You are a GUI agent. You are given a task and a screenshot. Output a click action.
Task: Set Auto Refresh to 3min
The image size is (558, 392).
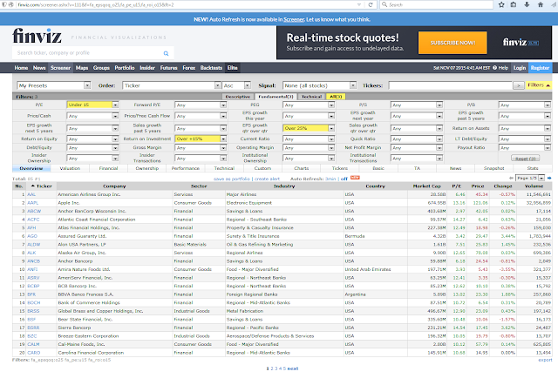(330, 179)
